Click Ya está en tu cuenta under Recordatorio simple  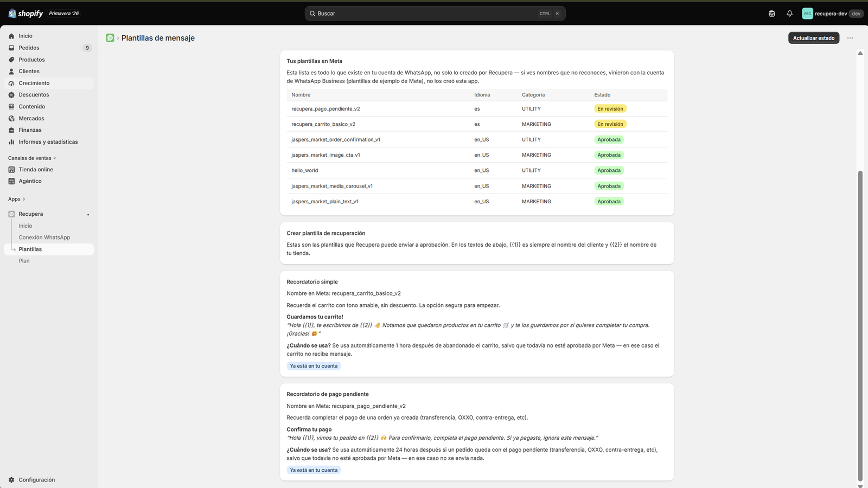314,366
